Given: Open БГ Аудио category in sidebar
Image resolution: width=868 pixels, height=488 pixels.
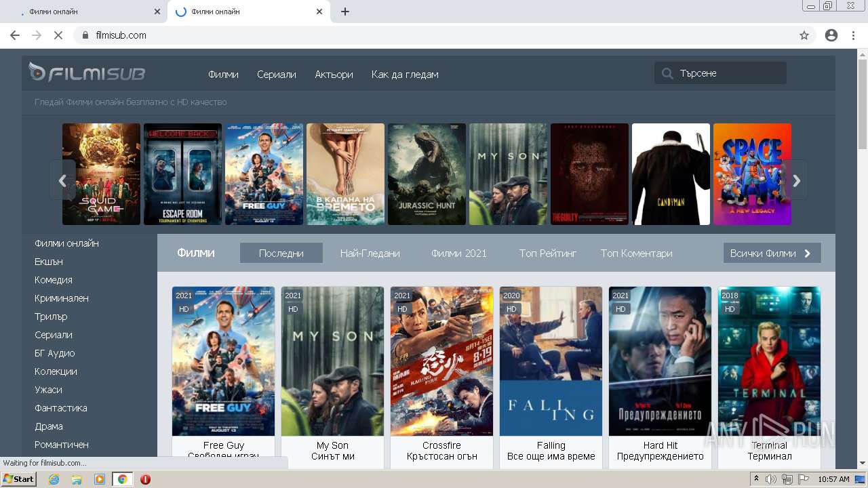Looking at the screenshot, I should 55,353.
